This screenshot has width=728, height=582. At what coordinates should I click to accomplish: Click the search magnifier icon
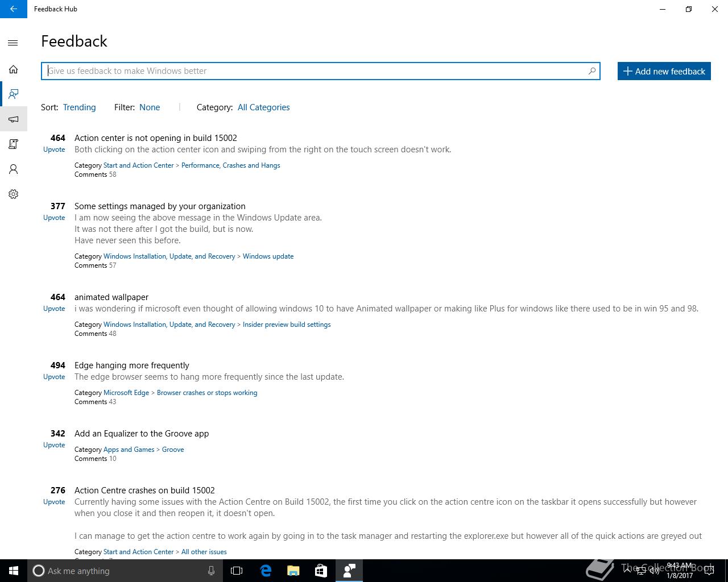pyautogui.click(x=591, y=71)
